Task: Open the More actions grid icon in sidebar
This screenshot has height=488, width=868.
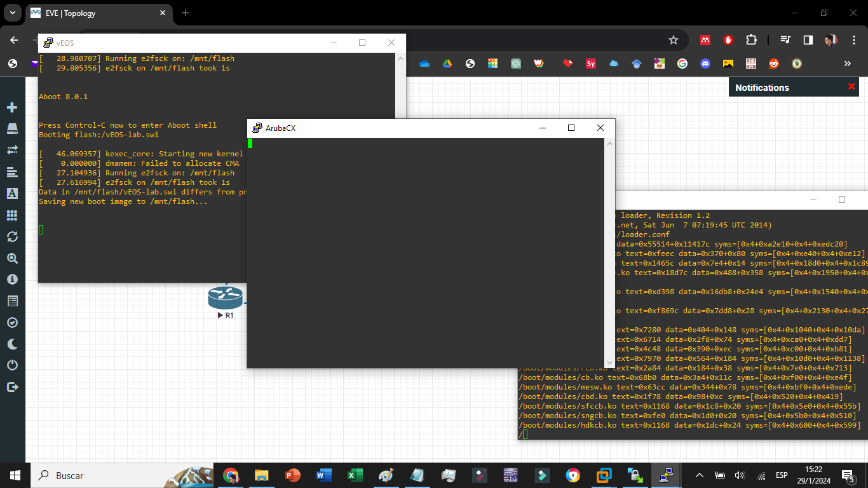Action: [12, 215]
